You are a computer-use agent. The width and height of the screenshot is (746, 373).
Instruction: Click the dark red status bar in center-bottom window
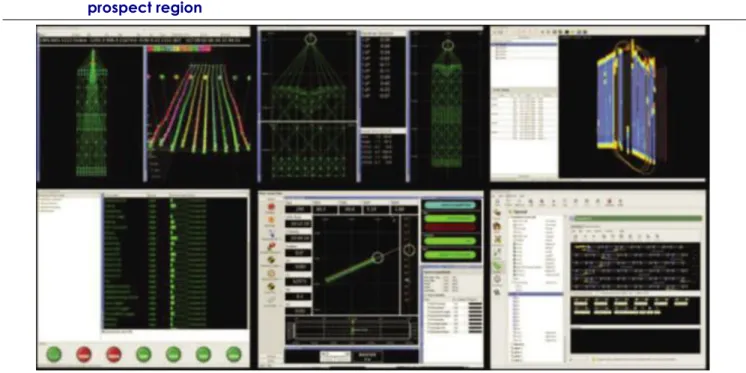[450, 227]
